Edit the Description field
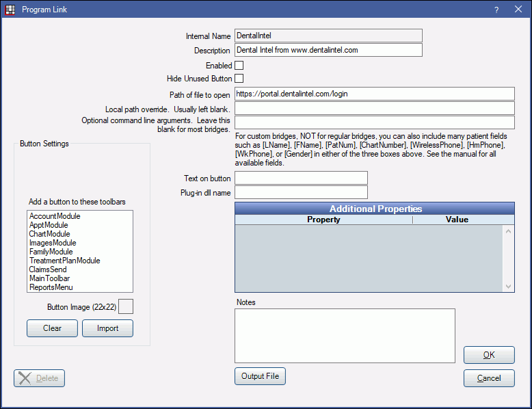Screen dimensions: 532x409 [328, 50]
